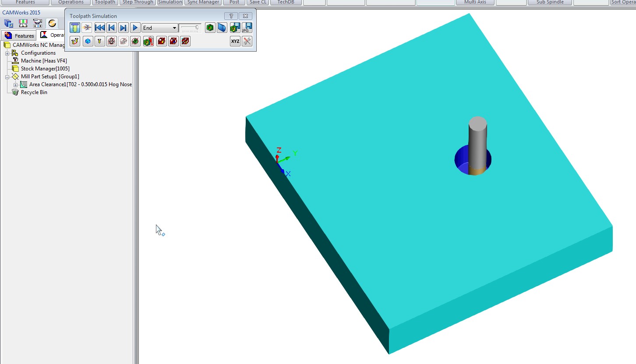Open simulation options wrench icon

click(x=247, y=42)
